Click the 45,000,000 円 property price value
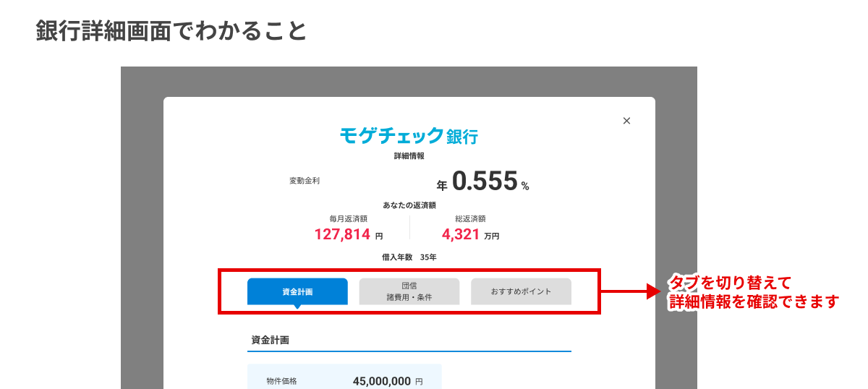868x389 pixels. click(x=387, y=381)
